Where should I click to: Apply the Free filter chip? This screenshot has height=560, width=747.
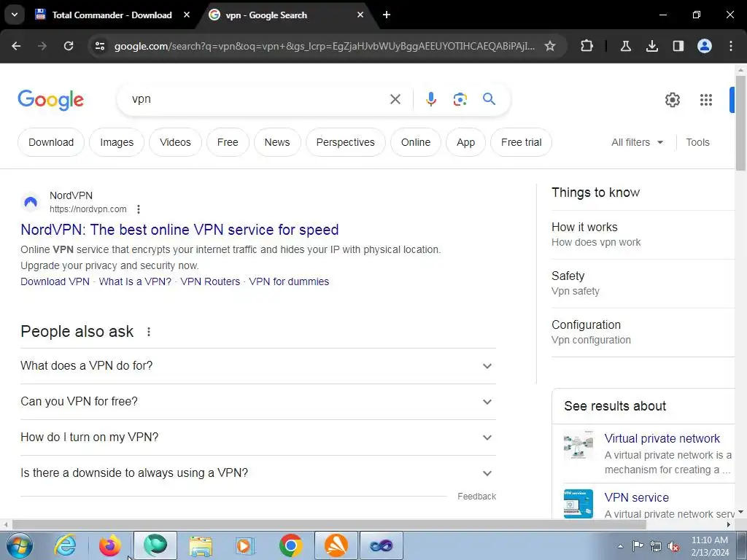[228, 142]
